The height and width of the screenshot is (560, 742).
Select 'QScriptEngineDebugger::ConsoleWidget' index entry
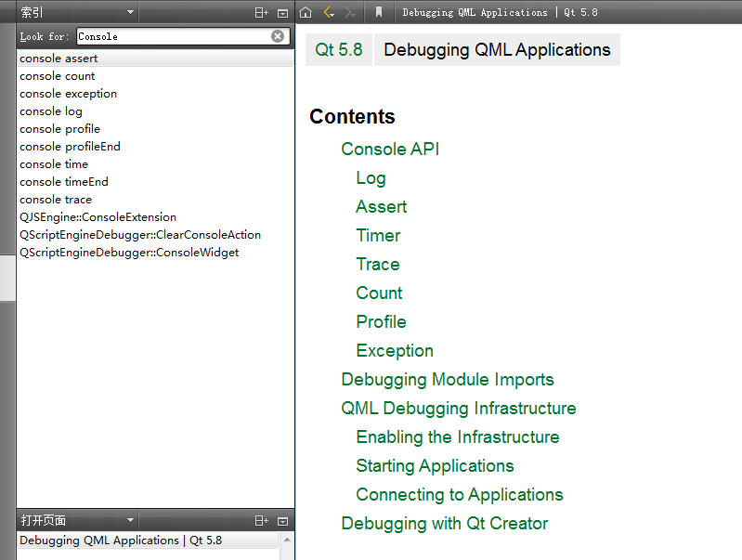click(155, 253)
